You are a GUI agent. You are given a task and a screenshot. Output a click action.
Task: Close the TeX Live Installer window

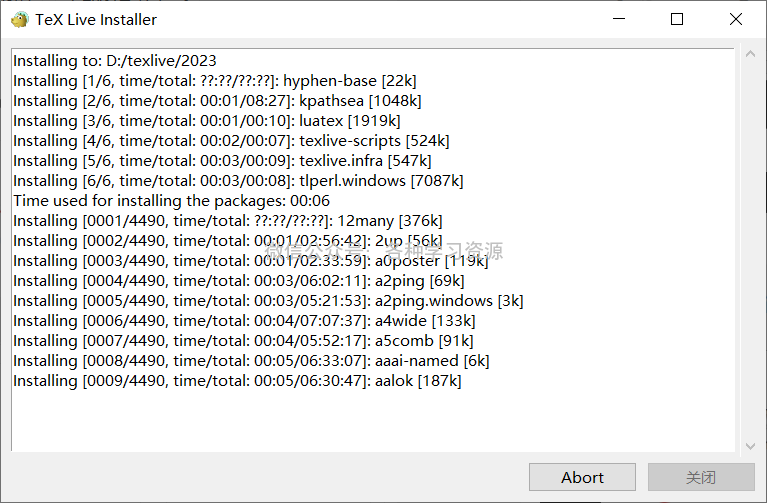tap(736, 19)
